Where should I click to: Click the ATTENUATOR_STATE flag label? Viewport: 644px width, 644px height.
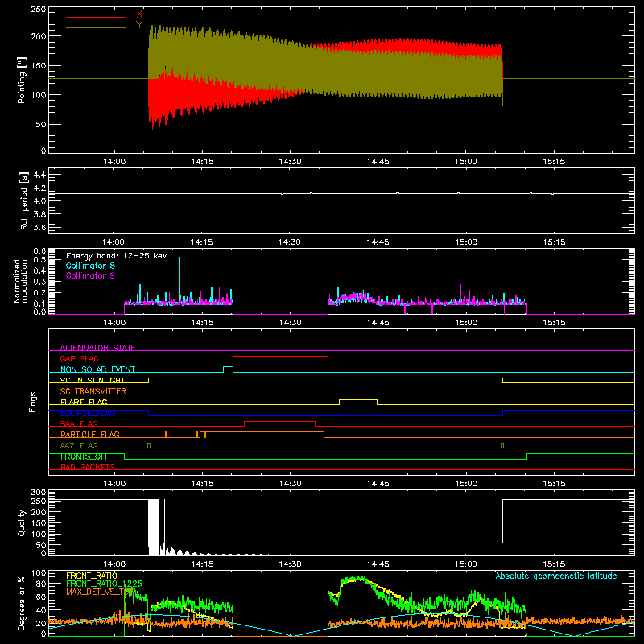(97, 348)
